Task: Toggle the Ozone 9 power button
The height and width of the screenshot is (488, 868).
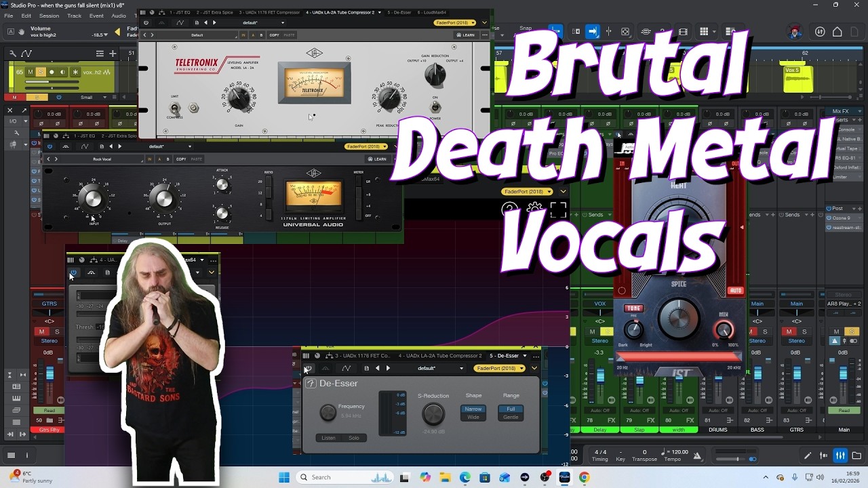Action: pyautogui.click(x=829, y=218)
